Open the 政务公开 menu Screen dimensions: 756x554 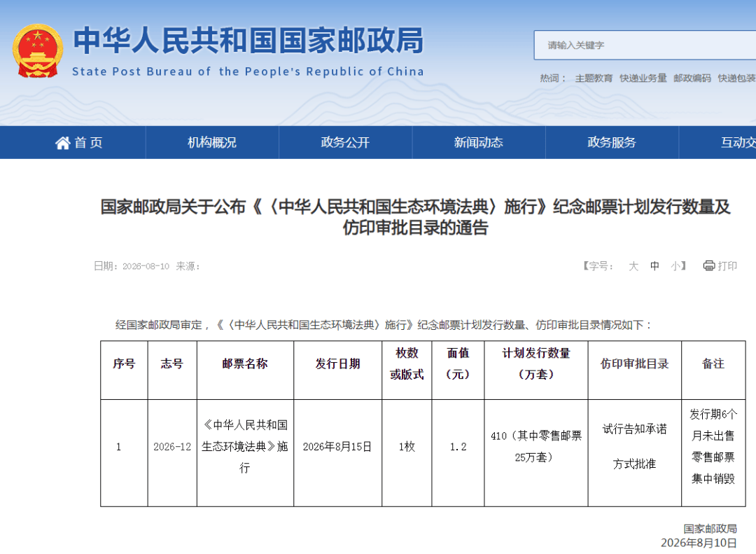coord(345,143)
